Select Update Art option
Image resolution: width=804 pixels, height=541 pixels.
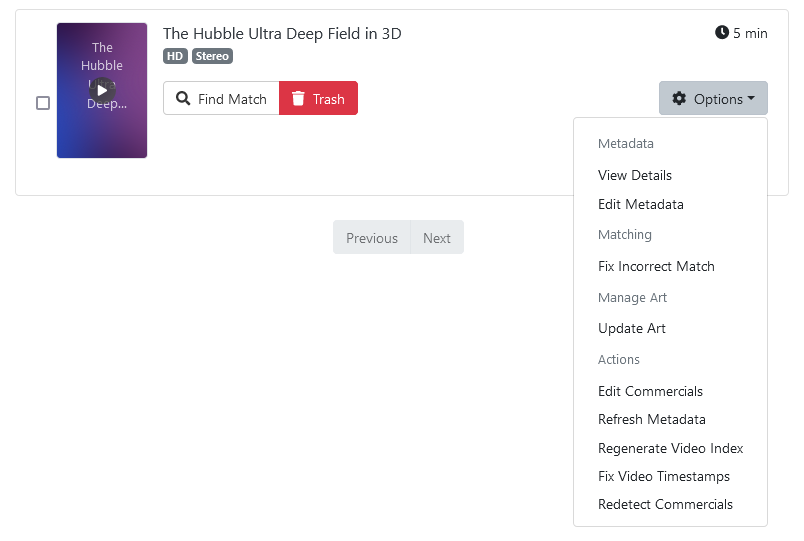click(x=632, y=328)
